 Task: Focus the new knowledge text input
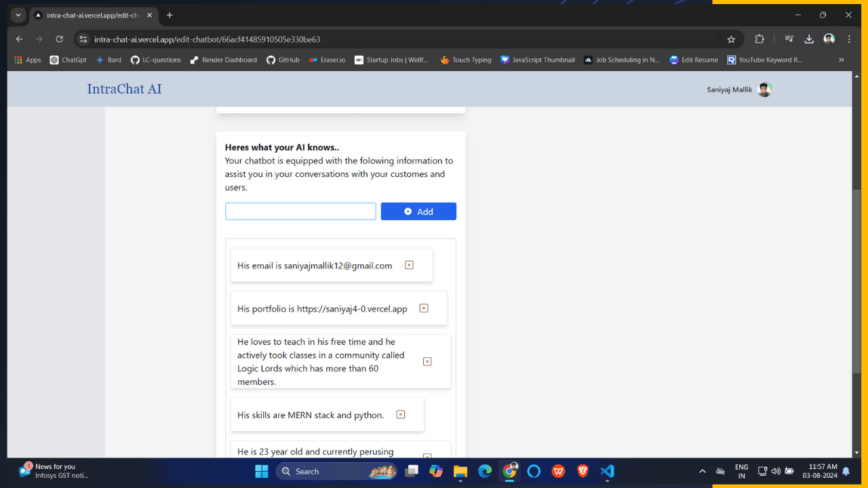click(300, 211)
